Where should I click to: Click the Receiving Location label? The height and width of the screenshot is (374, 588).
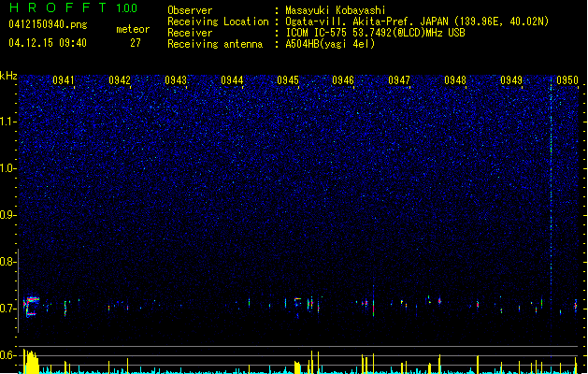coord(218,22)
